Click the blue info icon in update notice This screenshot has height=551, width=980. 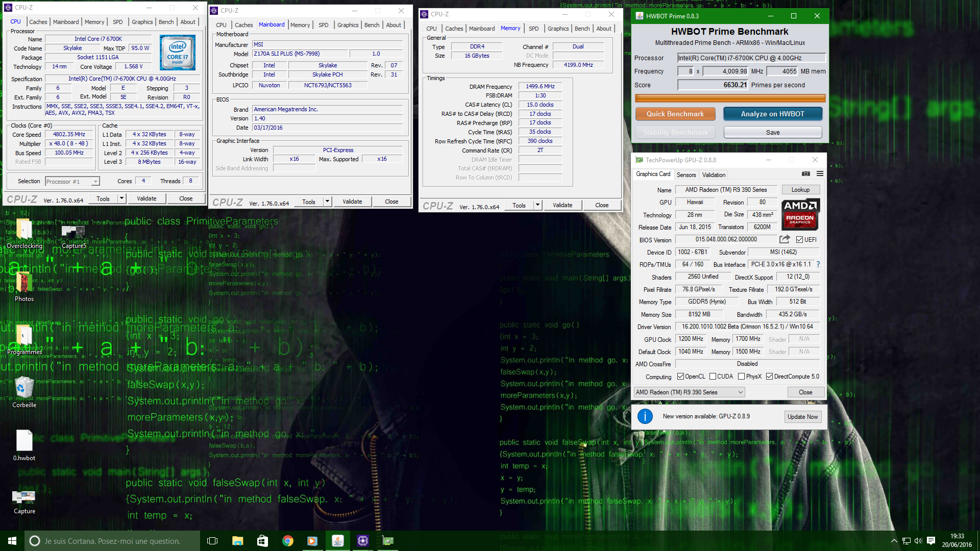pyautogui.click(x=645, y=416)
